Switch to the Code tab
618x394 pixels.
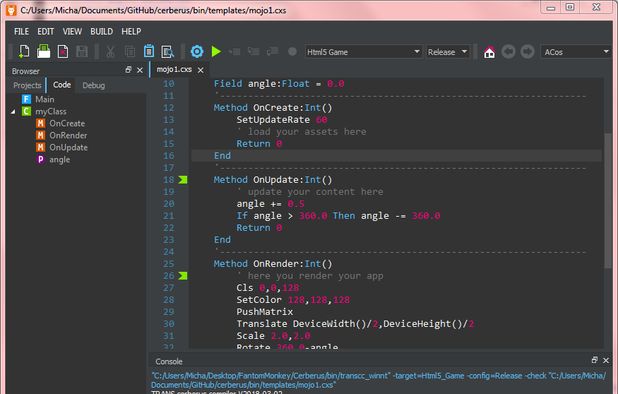(x=62, y=85)
